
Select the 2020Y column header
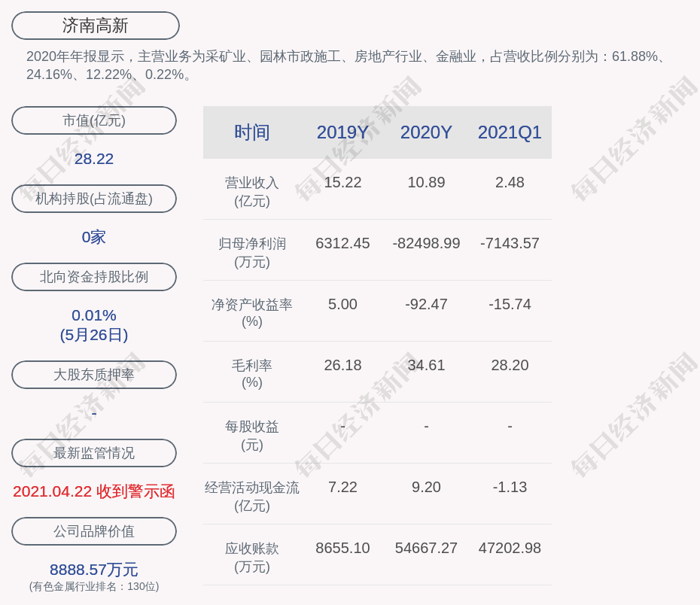(426, 132)
